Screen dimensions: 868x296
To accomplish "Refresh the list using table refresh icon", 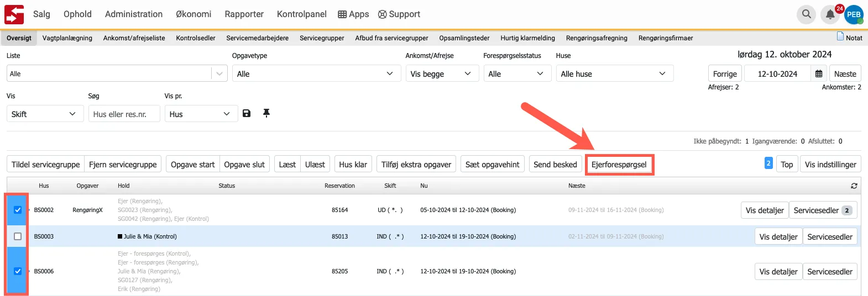I will coord(854,186).
